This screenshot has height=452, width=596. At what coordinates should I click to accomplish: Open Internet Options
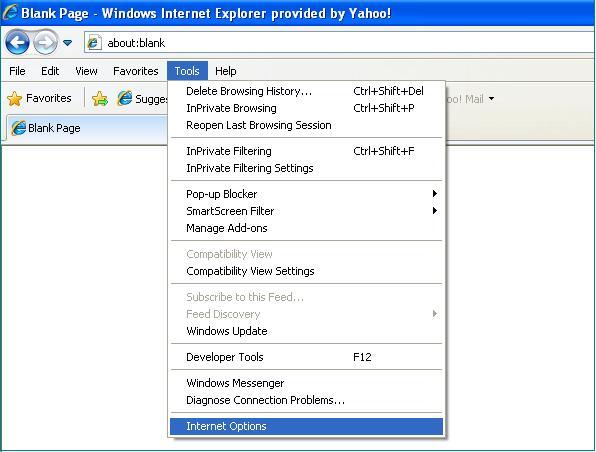pos(306,427)
